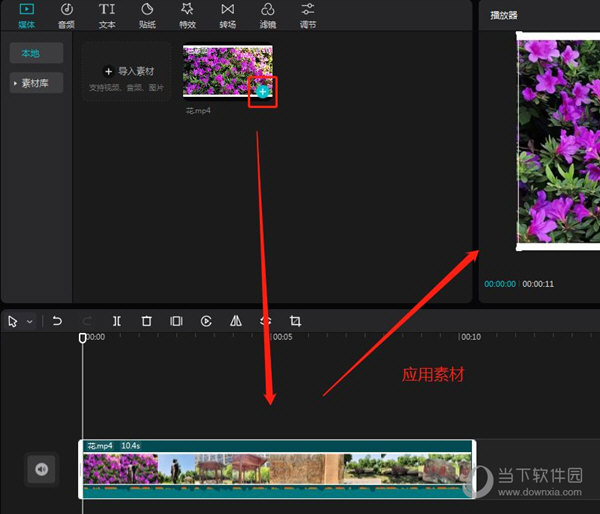The width and height of the screenshot is (600, 514).
Task: Open the 调节 adjustment tab
Action: point(308,16)
